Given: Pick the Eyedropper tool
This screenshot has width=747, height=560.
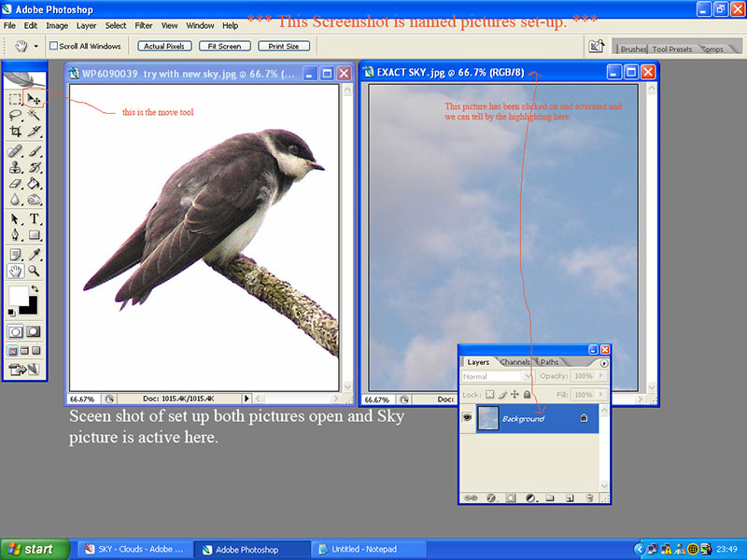Looking at the screenshot, I should pyautogui.click(x=34, y=255).
